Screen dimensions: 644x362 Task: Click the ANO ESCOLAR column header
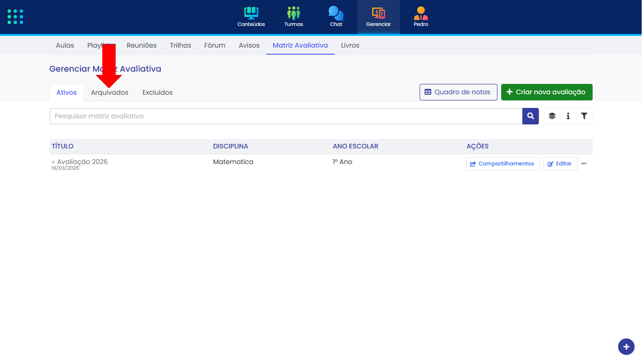[x=355, y=146]
